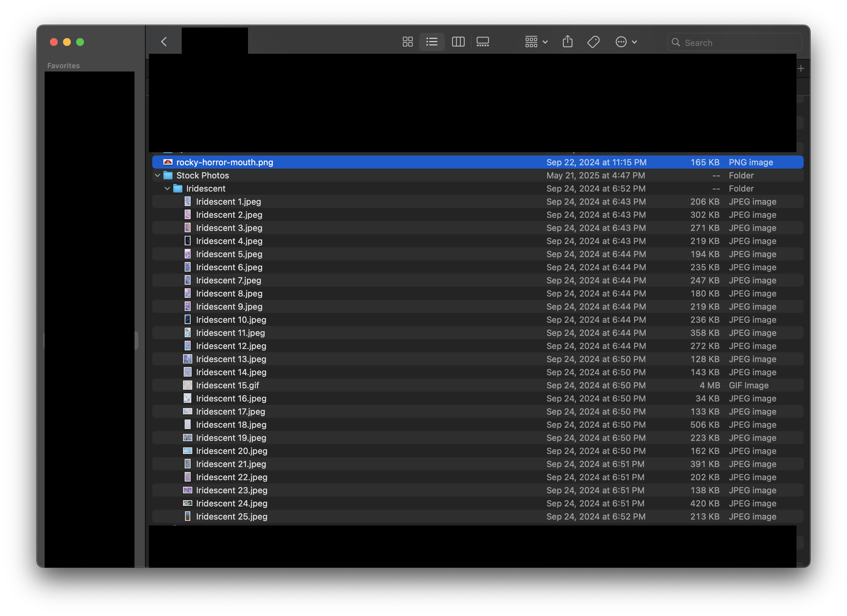This screenshot has height=616, width=847.
Task: Switch to list view
Action: coord(432,42)
